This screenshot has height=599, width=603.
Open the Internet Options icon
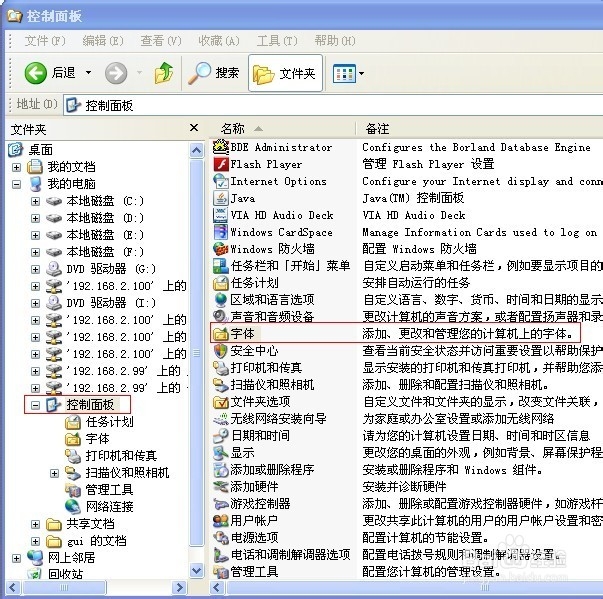[221, 181]
